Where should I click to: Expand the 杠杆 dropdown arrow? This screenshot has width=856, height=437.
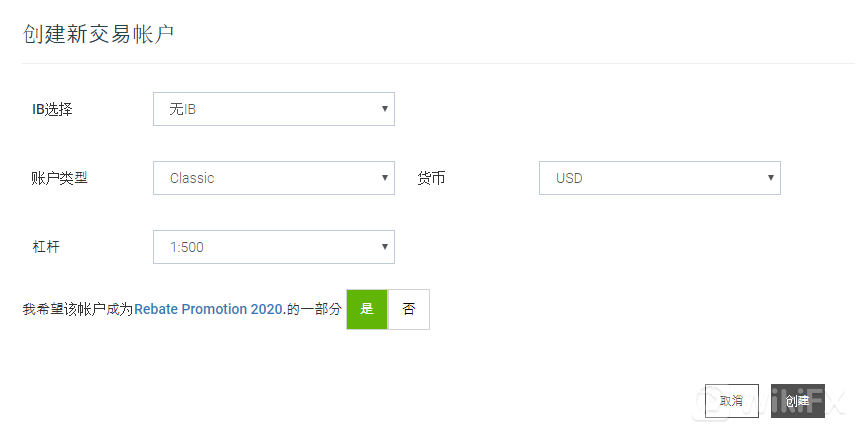pyautogui.click(x=384, y=247)
